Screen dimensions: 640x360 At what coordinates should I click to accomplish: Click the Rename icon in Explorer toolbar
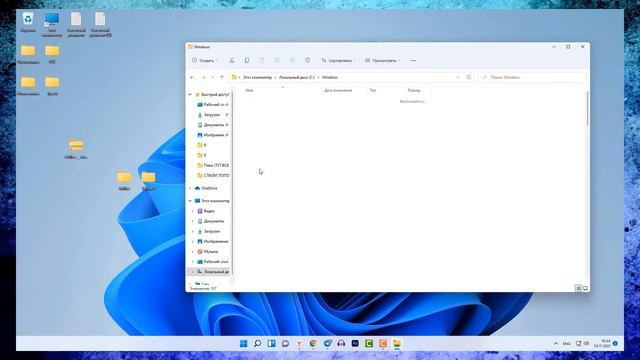pyautogui.click(x=277, y=60)
